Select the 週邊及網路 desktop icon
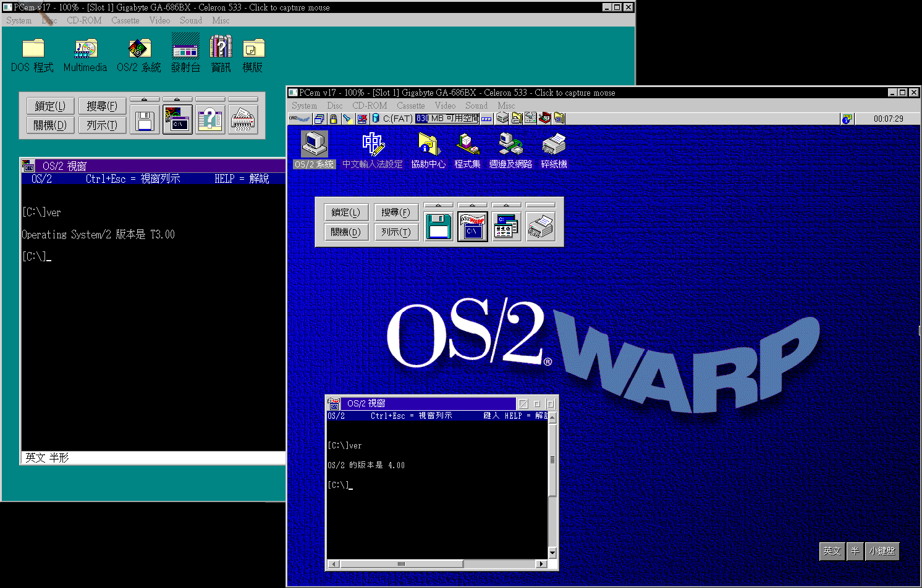This screenshot has height=588, width=922. pyautogui.click(x=510, y=151)
